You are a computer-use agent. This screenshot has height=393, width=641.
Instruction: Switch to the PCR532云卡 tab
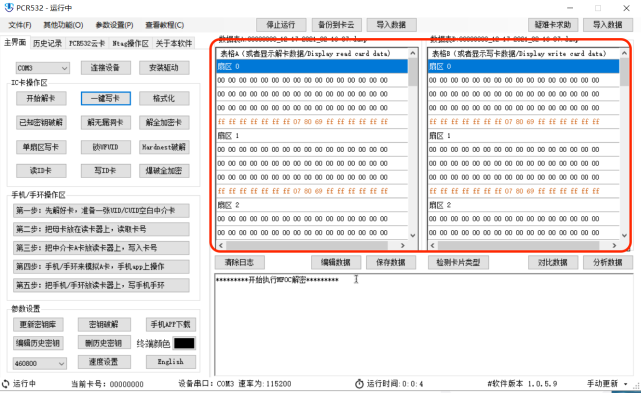tap(87, 43)
